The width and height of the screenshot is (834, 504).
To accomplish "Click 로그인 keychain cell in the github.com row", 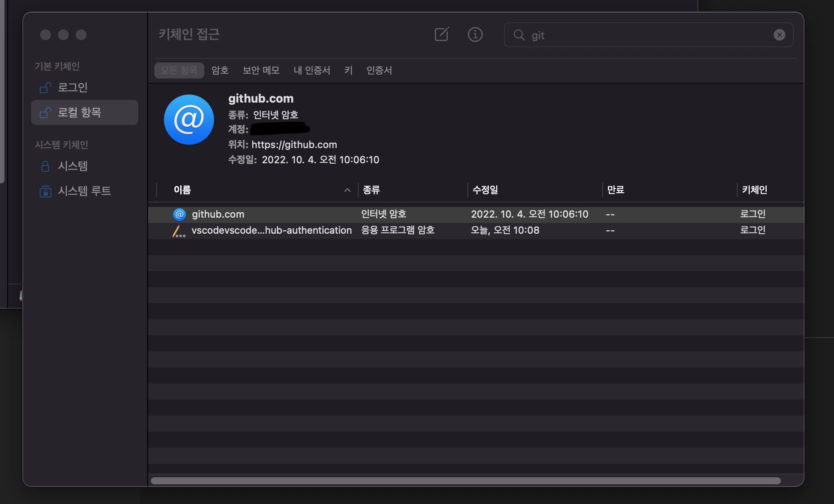I will tap(753, 214).
